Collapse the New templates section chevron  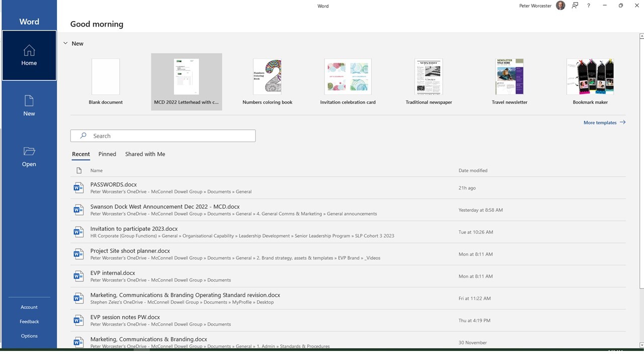coord(65,43)
